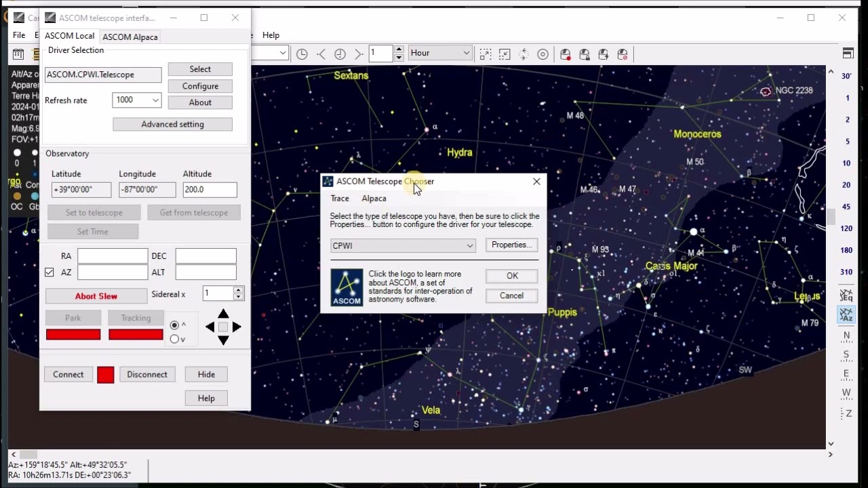Set field of view to 45 degrees
Viewport: 868px width, 488px height.
pyautogui.click(x=846, y=206)
